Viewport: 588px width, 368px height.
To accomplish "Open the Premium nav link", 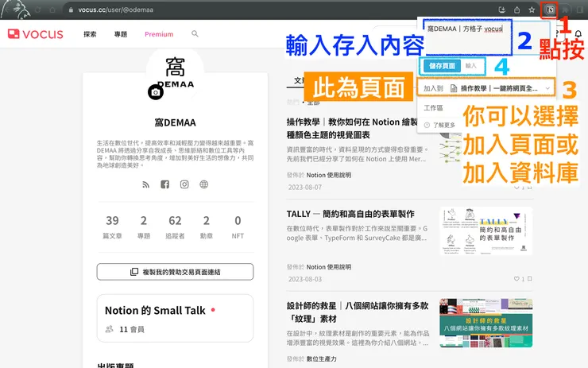I will pos(159,34).
